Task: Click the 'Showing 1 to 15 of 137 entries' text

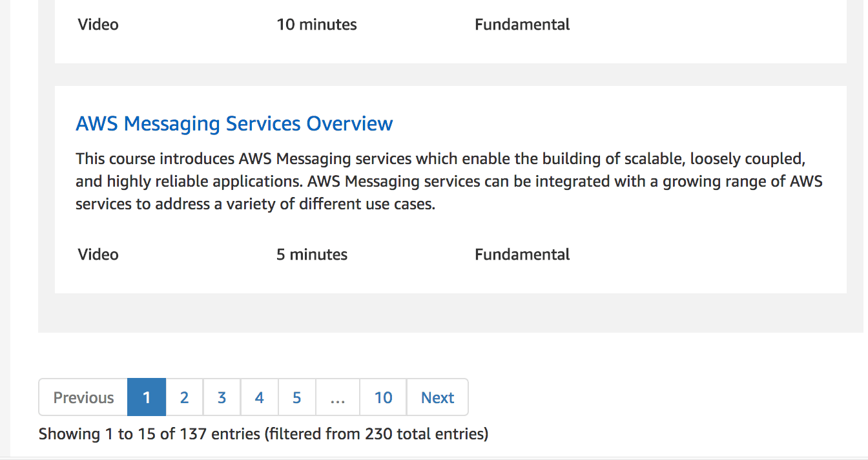Action: (x=263, y=434)
